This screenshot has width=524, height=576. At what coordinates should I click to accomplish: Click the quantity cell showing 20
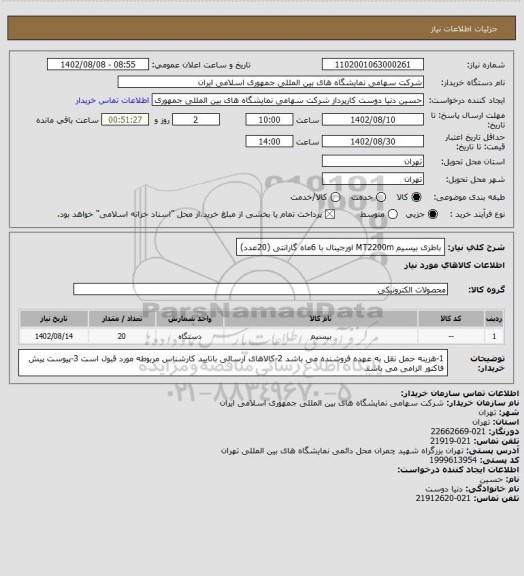122,336
